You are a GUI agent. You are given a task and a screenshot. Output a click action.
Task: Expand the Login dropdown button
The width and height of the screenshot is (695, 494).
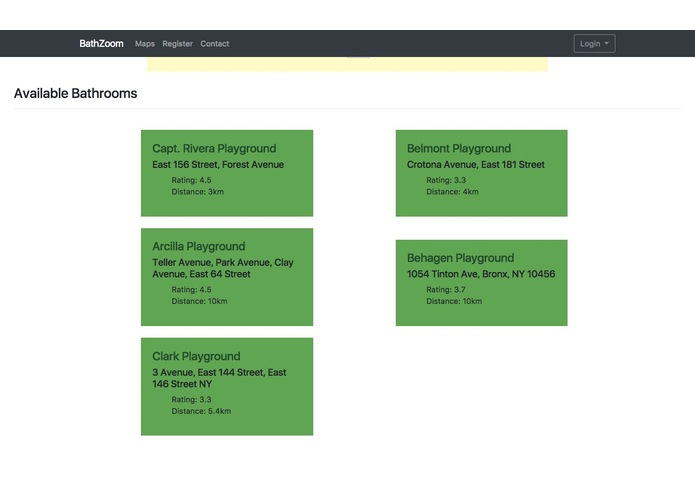point(594,43)
